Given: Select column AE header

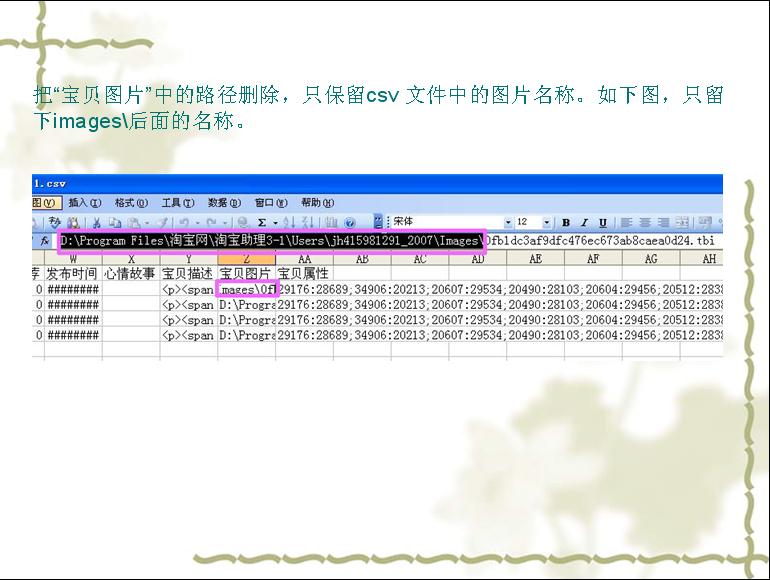Looking at the screenshot, I should click(x=535, y=258).
